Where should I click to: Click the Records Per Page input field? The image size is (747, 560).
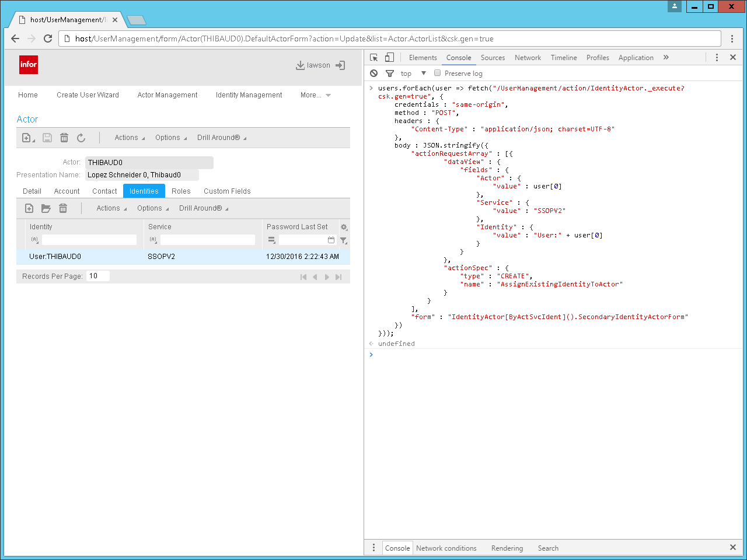coord(97,276)
